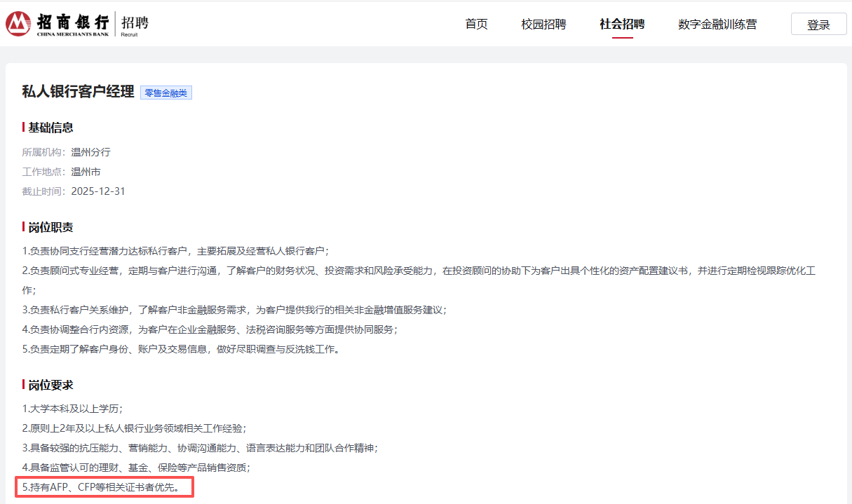Screen dimensions: 852x504
Task: Select the 社会招聘 navigation tab
Action: pyautogui.click(x=622, y=24)
